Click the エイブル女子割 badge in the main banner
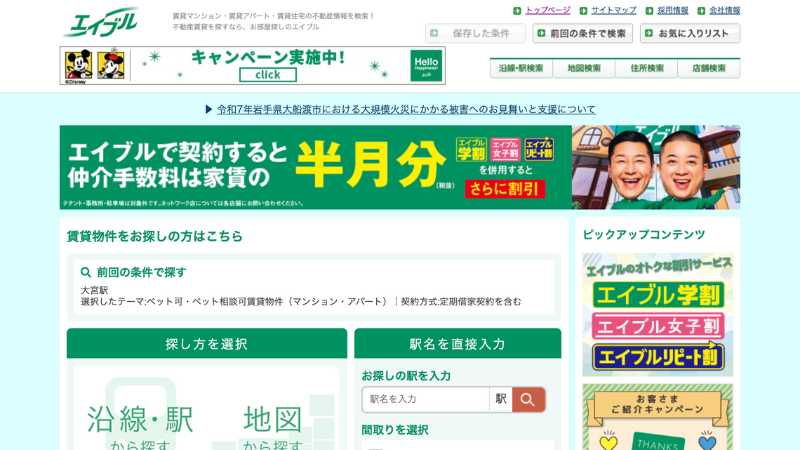This screenshot has width=800, height=450. [x=505, y=149]
